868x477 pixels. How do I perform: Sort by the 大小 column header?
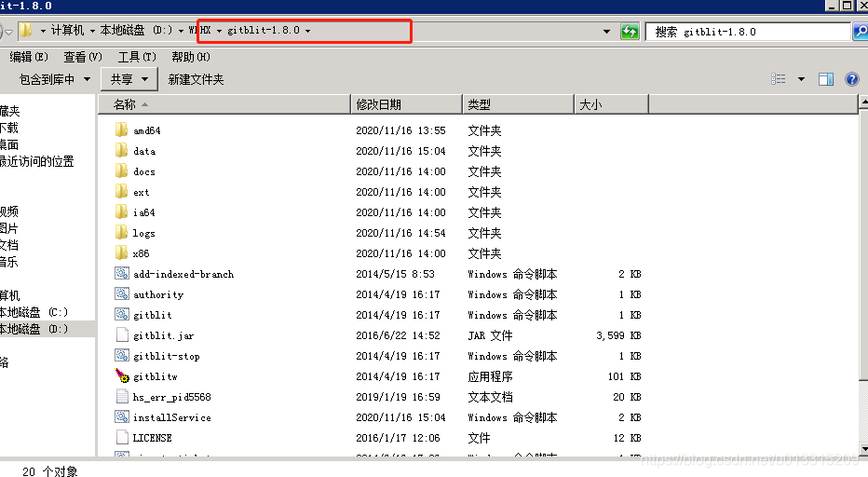tap(611, 104)
